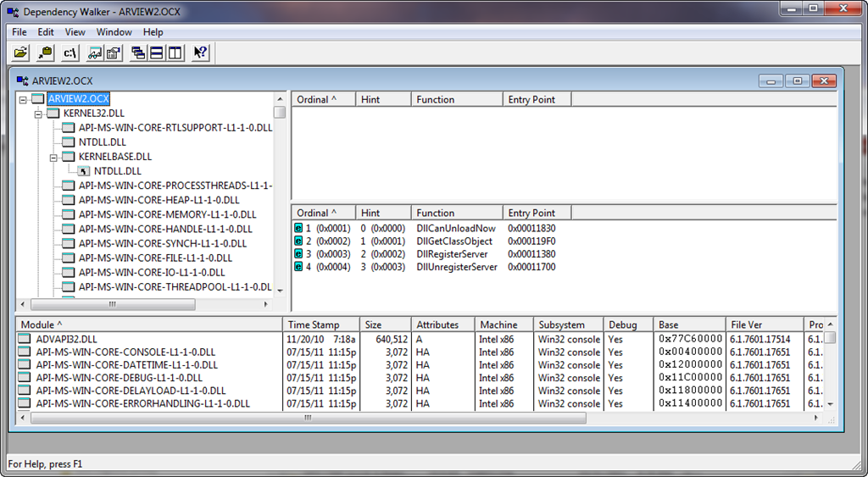This screenshot has height=477, width=868.
Task: Select KERNEL32.DLL in the tree
Action: pos(94,113)
